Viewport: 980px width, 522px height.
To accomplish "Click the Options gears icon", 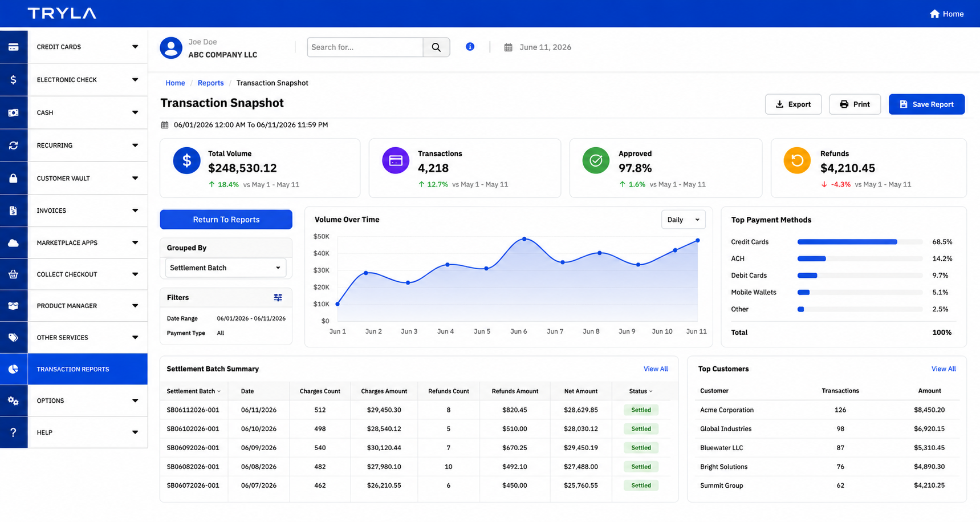I will pos(13,401).
